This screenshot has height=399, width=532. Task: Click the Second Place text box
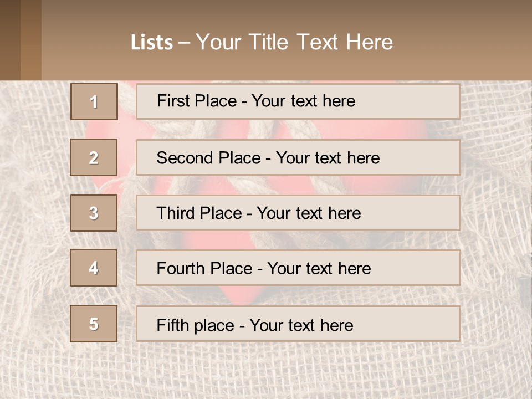298,157
